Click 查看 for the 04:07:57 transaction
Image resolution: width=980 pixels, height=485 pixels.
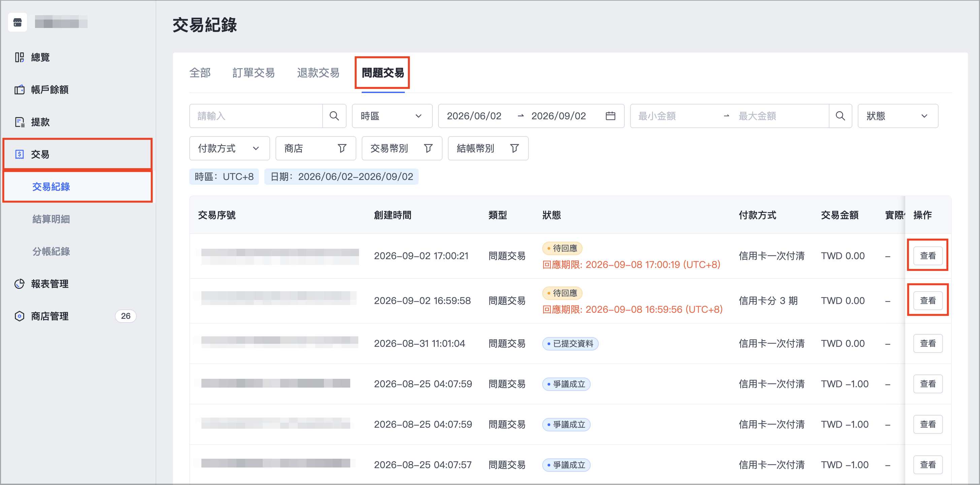[x=927, y=465]
